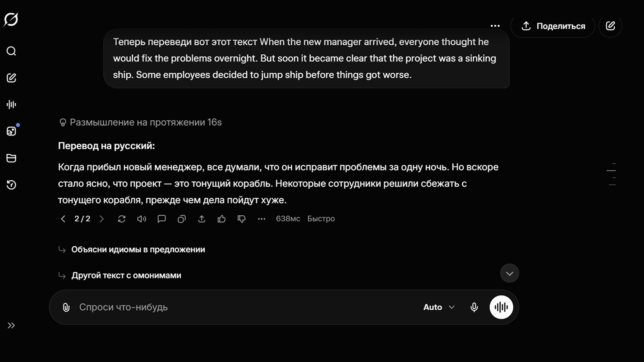Expand the sidebar with the double-chevron

pos(11,326)
